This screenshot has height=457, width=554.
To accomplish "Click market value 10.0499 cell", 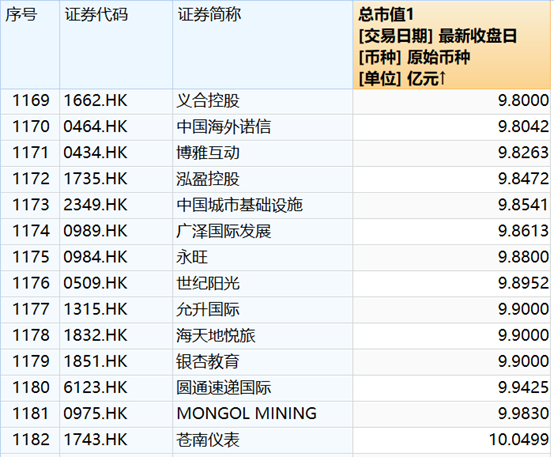I will (452, 440).
